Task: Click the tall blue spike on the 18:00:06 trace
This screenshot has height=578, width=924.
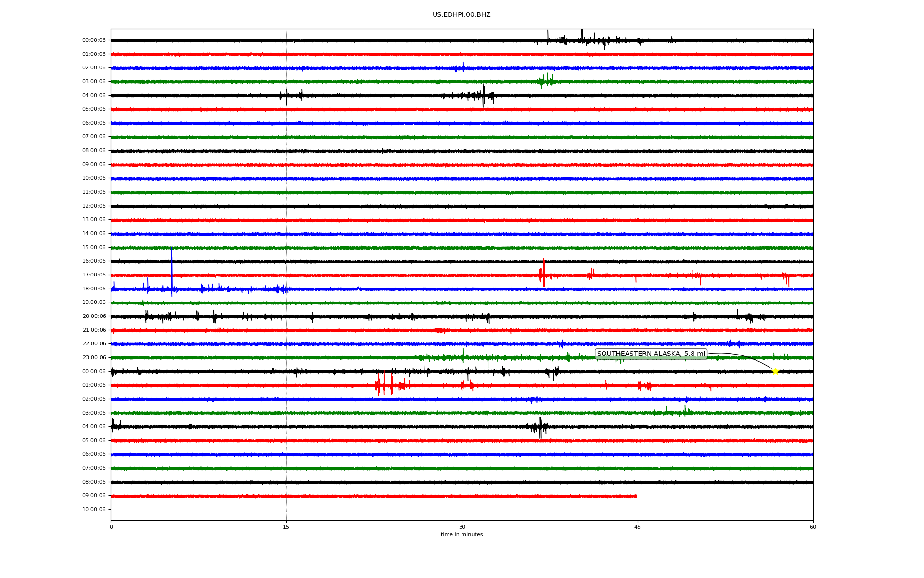Action: click(171, 270)
